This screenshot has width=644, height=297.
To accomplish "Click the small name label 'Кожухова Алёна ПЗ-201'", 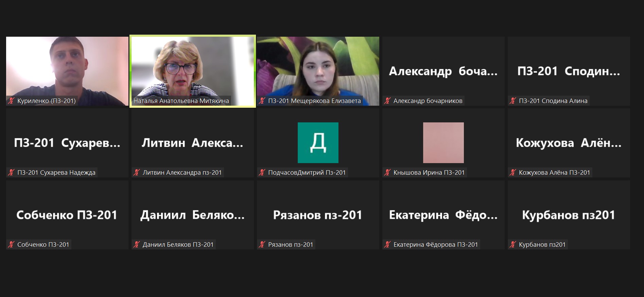I will click(554, 172).
